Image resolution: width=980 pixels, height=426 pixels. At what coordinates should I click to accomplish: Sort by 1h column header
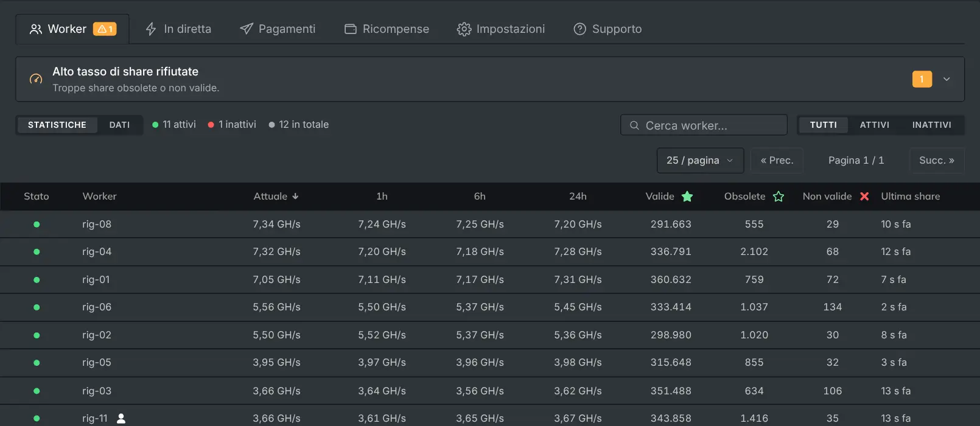click(x=382, y=197)
